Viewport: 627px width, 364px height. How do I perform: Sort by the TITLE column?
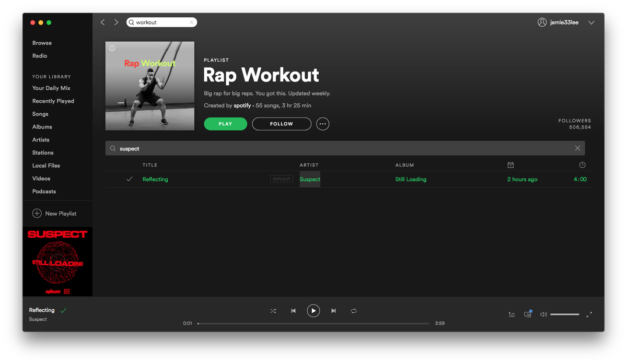click(150, 165)
